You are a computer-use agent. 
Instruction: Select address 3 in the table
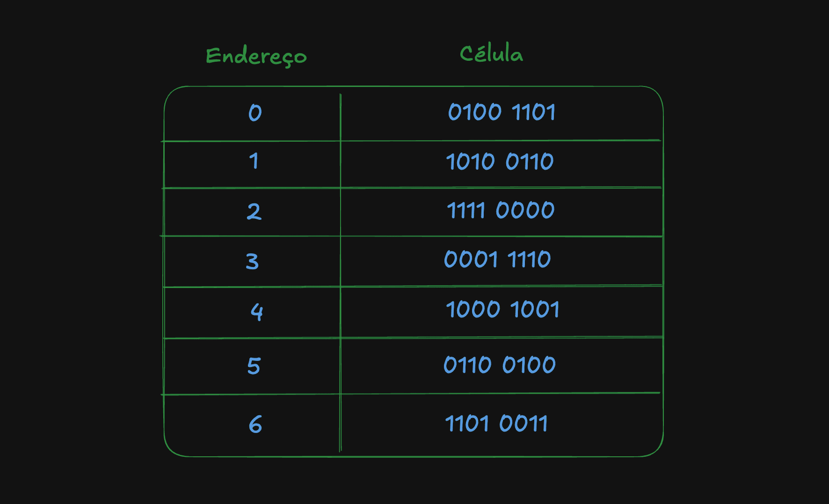tap(252, 261)
